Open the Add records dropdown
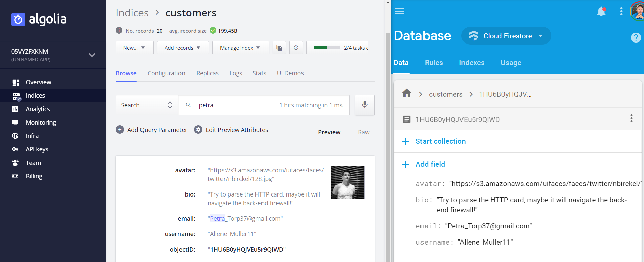Screen dimensions: 644x262 (183, 48)
